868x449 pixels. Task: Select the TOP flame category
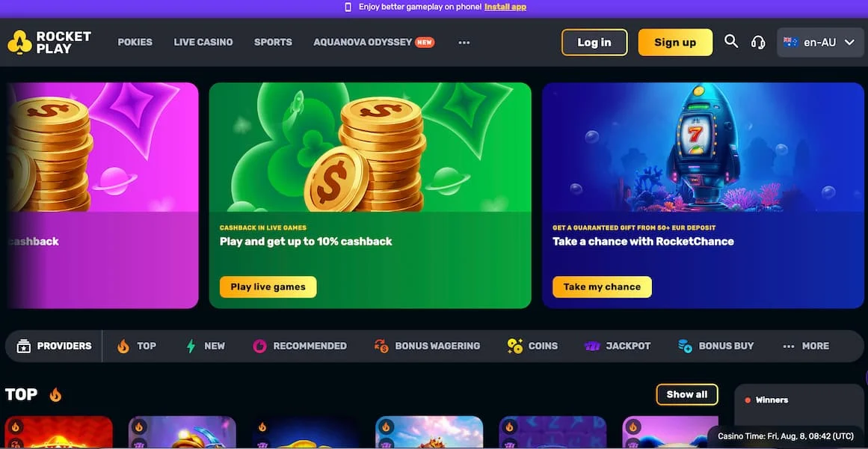(x=137, y=346)
